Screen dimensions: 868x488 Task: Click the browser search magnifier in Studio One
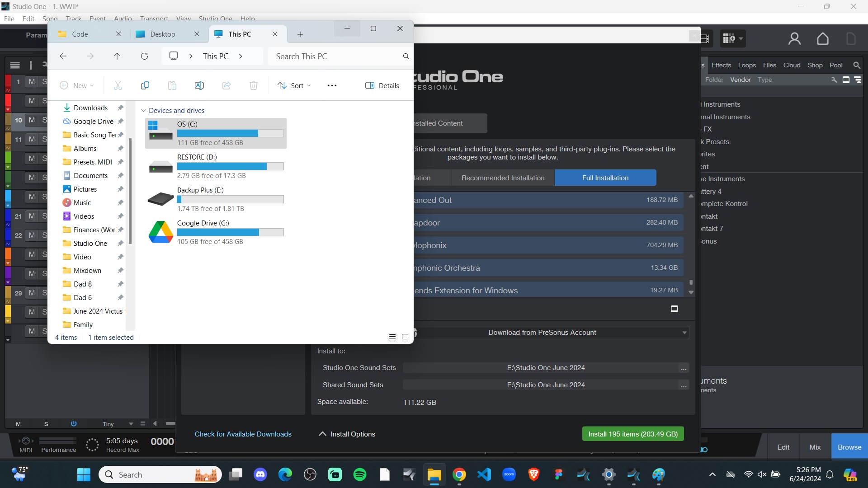point(856,65)
